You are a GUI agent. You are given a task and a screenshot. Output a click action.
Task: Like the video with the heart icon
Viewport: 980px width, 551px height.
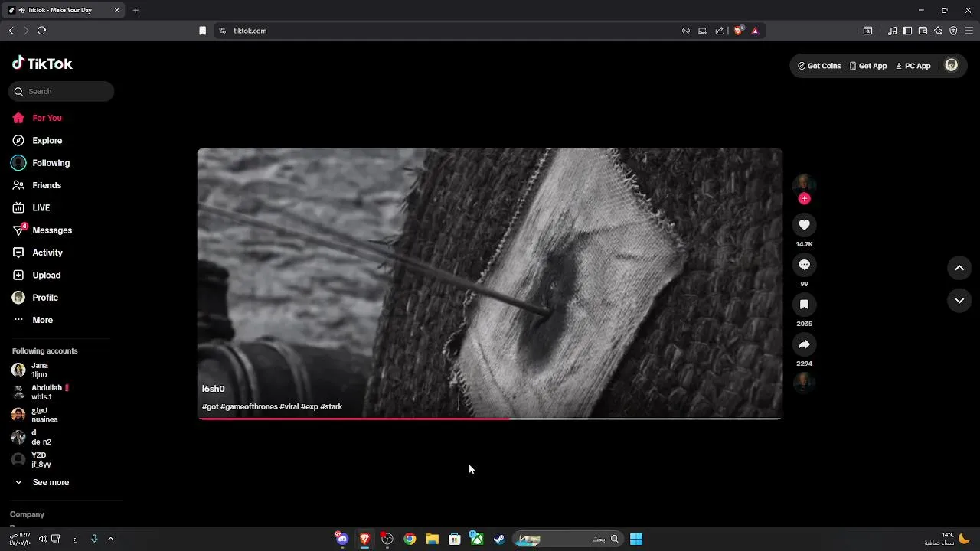coord(804,224)
